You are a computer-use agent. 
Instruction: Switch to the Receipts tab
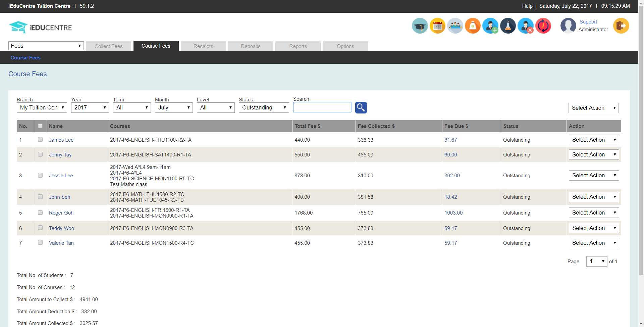[203, 46]
